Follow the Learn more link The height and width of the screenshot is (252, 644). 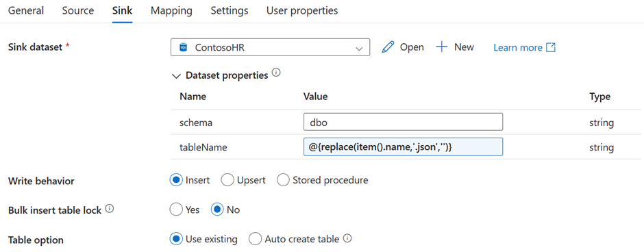pyautogui.click(x=519, y=48)
